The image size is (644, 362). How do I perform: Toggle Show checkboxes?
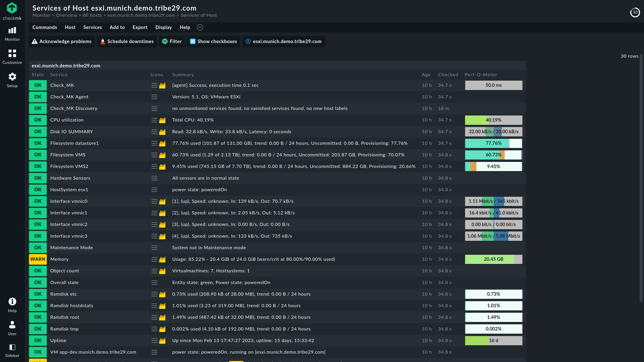tap(213, 41)
